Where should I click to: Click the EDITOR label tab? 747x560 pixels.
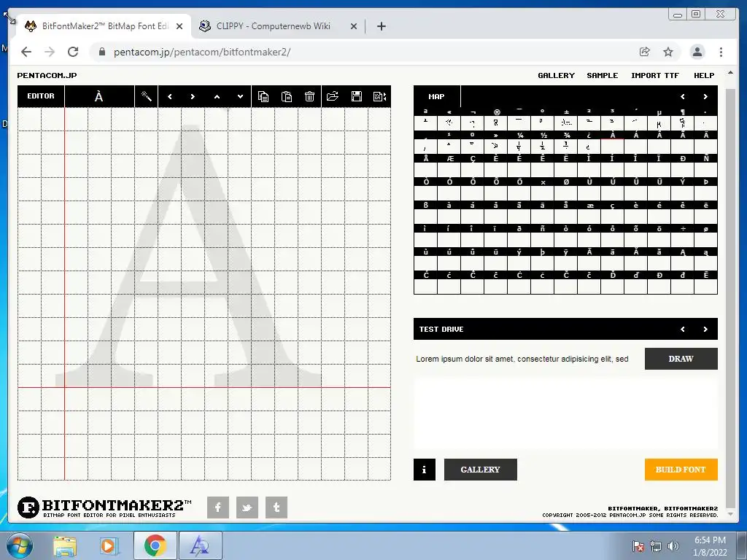pyautogui.click(x=41, y=96)
